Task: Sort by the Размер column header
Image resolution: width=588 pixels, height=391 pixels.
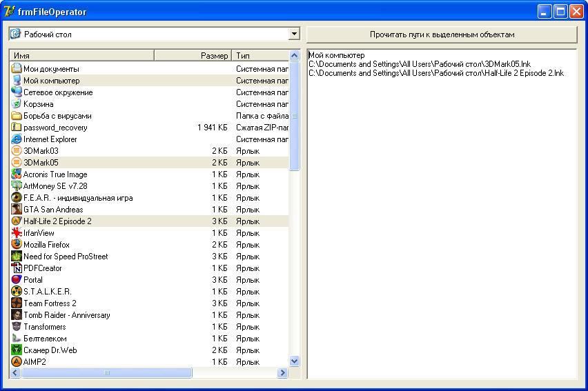Action: click(193, 55)
